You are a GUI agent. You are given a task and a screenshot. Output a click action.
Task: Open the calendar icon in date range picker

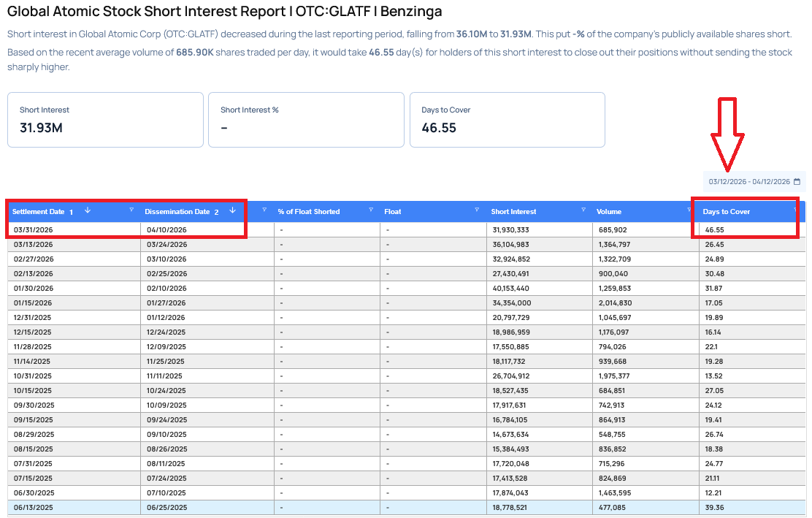click(x=797, y=182)
